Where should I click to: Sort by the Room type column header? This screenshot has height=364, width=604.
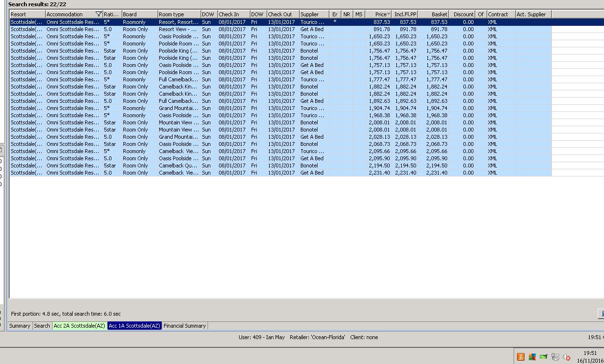179,14
